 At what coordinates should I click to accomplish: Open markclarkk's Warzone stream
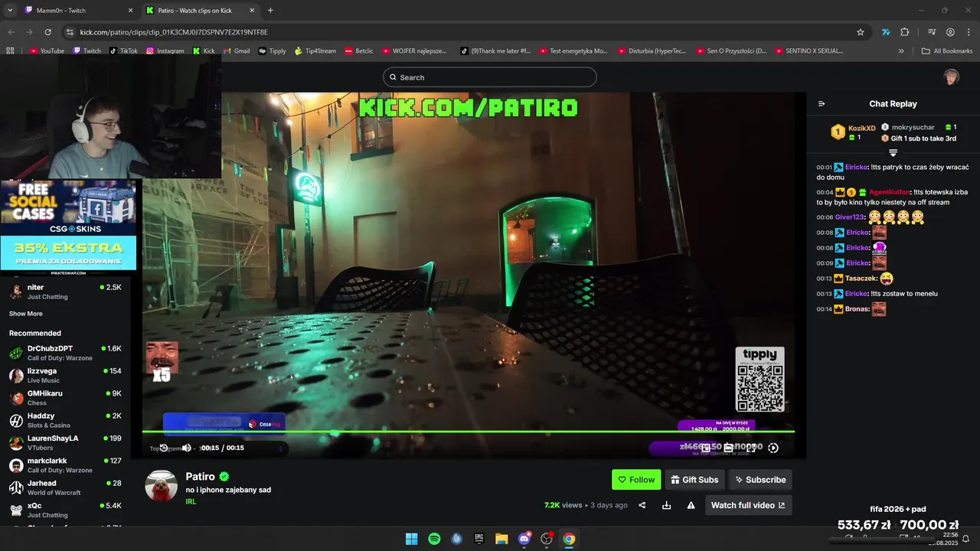tap(65, 465)
